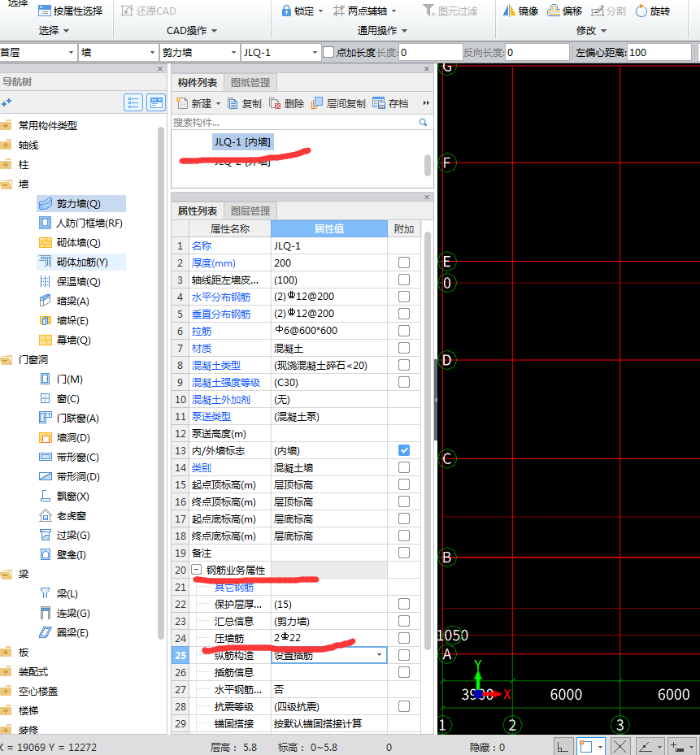Select 老虎窗 dormer icon
This screenshot has height=755, width=700.
46,516
